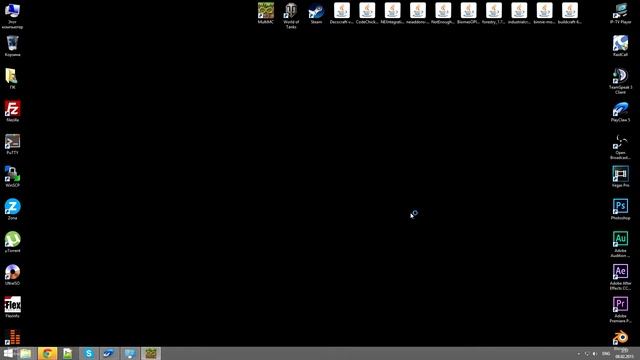Select the neiaddons jar file
The height and width of the screenshot is (360, 640).
point(418,13)
